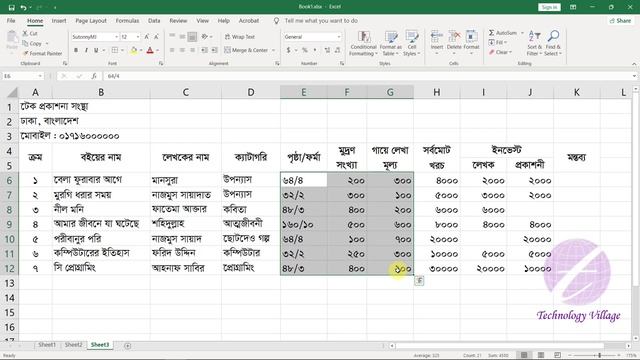
Task: Click the Share button
Action: pyautogui.click(x=620, y=21)
